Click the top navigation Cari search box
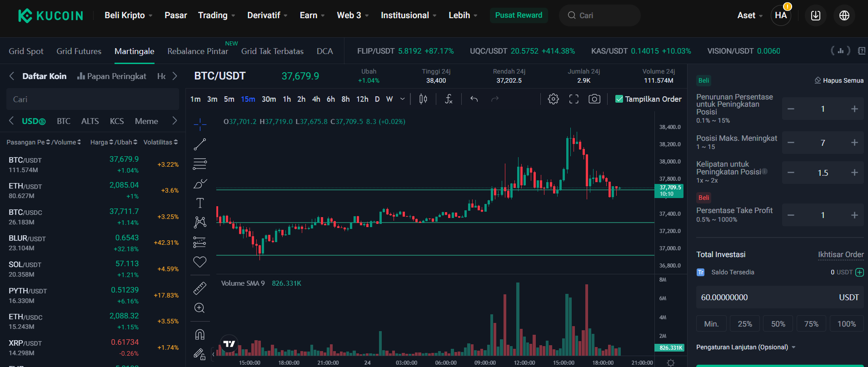The width and height of the screenshot is (868, 367). click(600, 15)
